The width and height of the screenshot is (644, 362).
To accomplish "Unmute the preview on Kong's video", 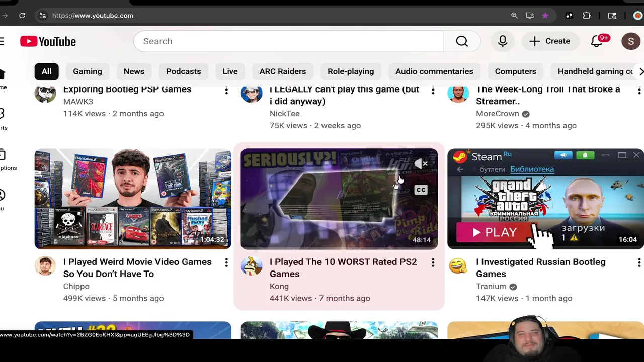I will [421, 163].
